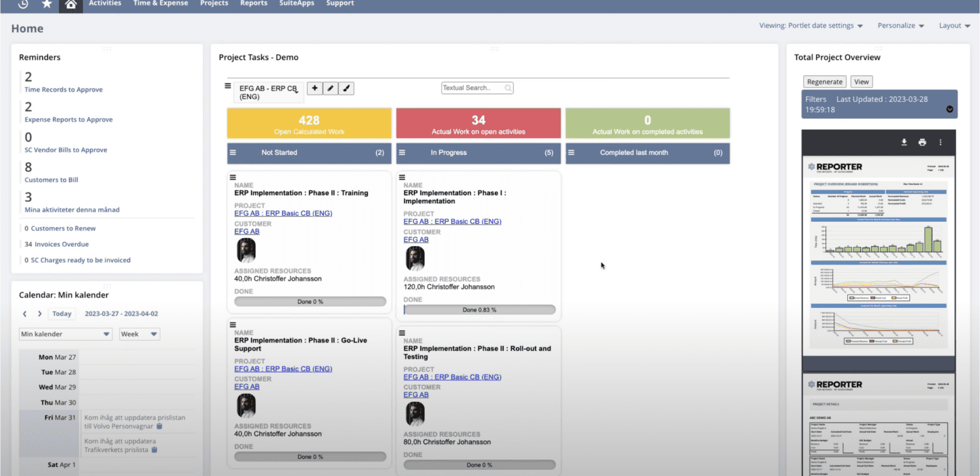
Task: Open the recent records clock icon
Action: click(23, 4)
